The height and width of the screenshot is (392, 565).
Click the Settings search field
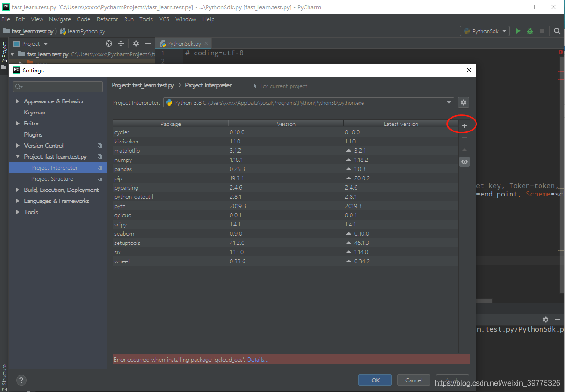[x=58, y=87]
